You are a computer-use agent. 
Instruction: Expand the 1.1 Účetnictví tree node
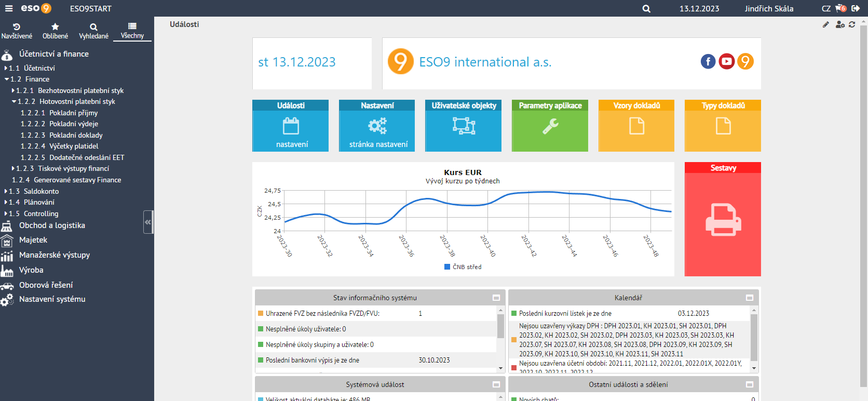point(6,68)
